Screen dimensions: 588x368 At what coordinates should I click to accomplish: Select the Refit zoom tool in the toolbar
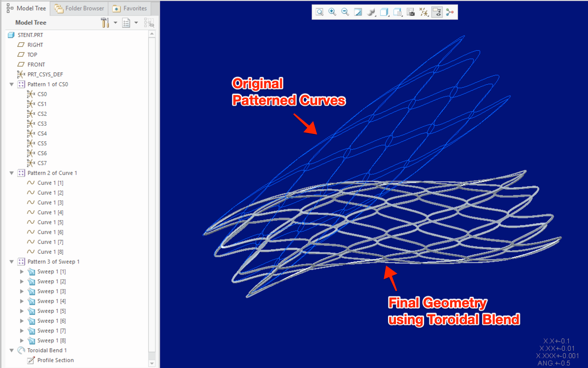[x=319, y=12]
